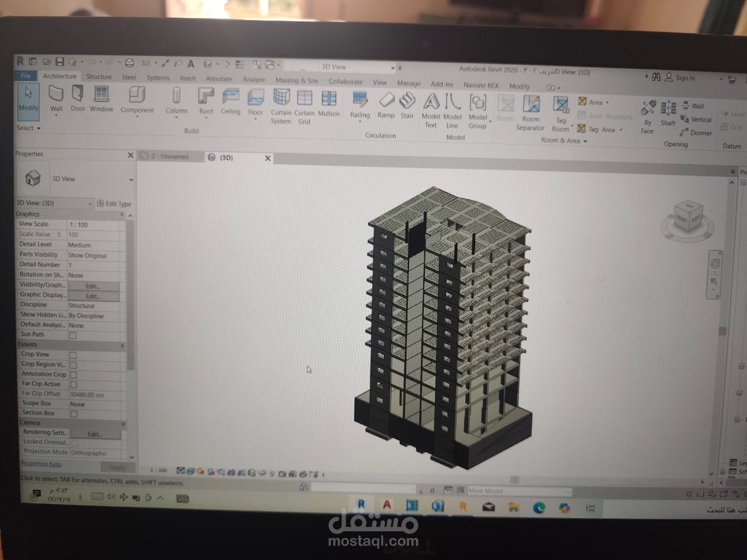The image size is (747, 560).
Task: Open the Door placement tool
Action: 78,99
